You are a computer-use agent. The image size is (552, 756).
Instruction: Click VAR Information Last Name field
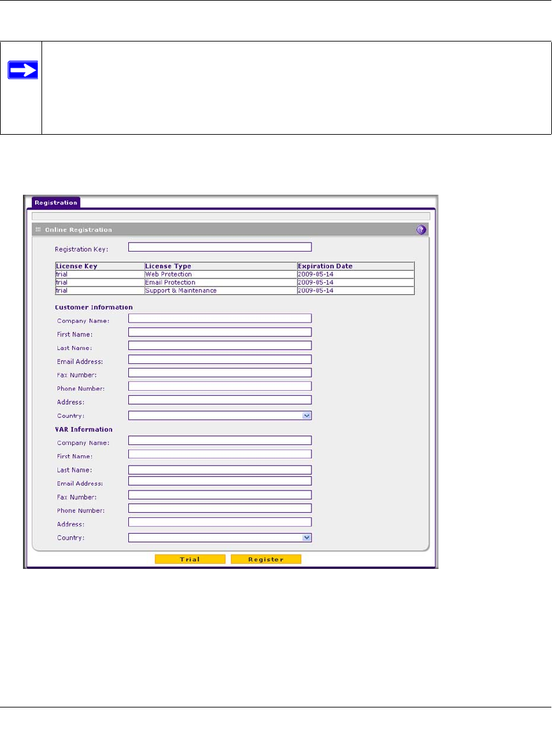(x=220, y=469)
